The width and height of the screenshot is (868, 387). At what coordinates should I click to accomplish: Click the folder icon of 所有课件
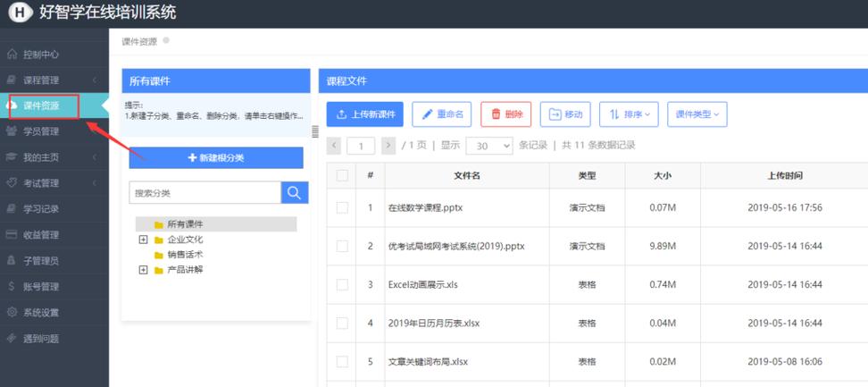pos(159,224)
